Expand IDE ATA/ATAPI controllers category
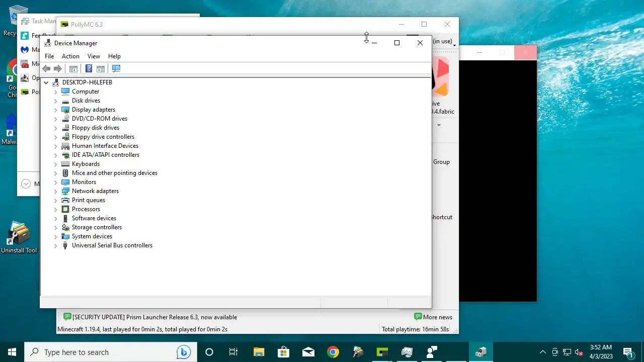Screen dimensions: 644x362 [x=56, y=155]
